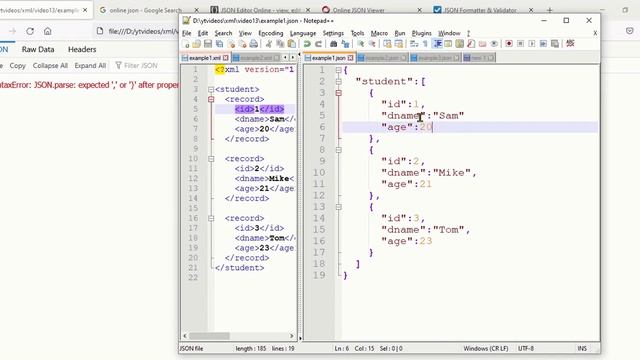Open the Edit menu
This screenshot has width=640, height=360.
pyautogui.click(x=203, y=33)
